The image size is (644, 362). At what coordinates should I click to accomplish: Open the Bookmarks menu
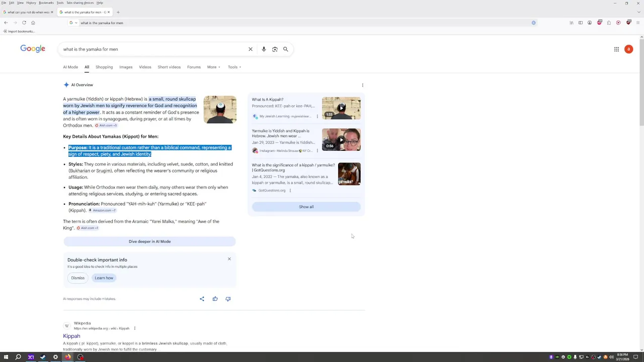click(x=46, y=3)
